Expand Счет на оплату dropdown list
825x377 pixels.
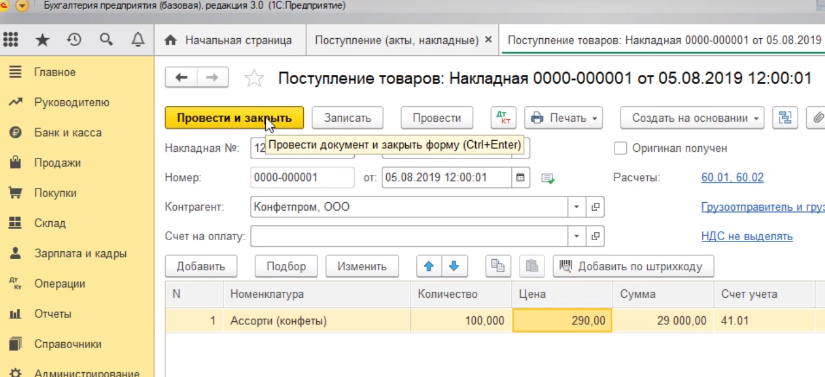click(577, 236)
